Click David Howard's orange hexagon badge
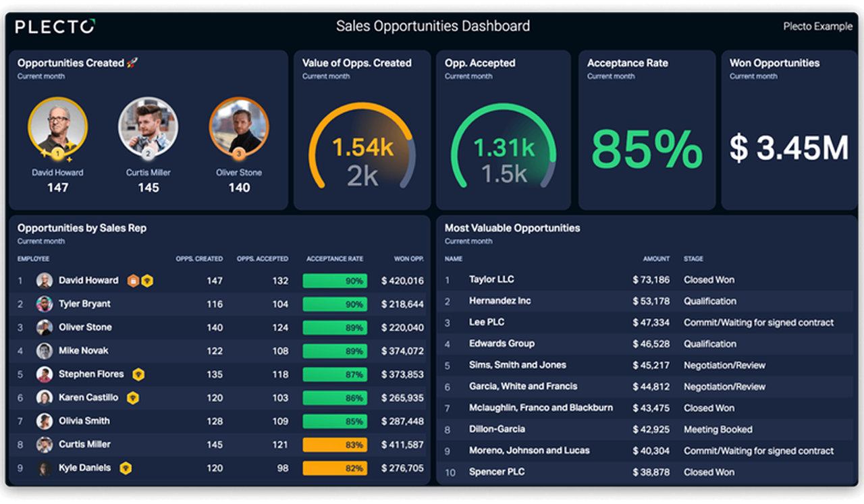This screenshot has height=504, width=864. (x=133, y=281)
